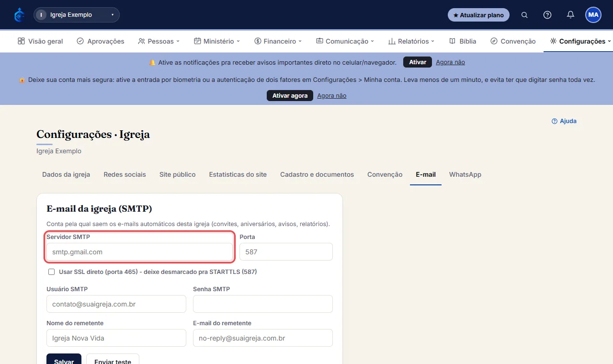Viewport: 613px width, 364px height.
Task: Focus the Porta input field
Action: point(286,252)
